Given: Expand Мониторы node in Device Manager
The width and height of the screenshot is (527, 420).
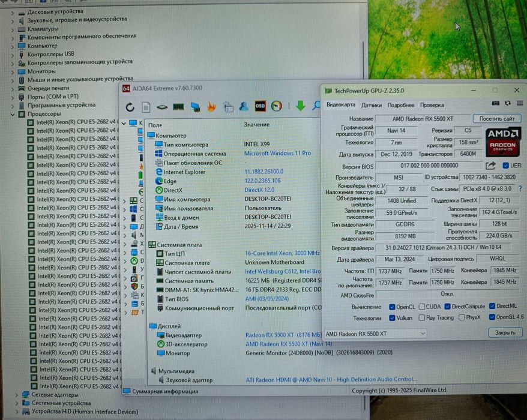Looking at the screenshot, I should tap(13, 71).
